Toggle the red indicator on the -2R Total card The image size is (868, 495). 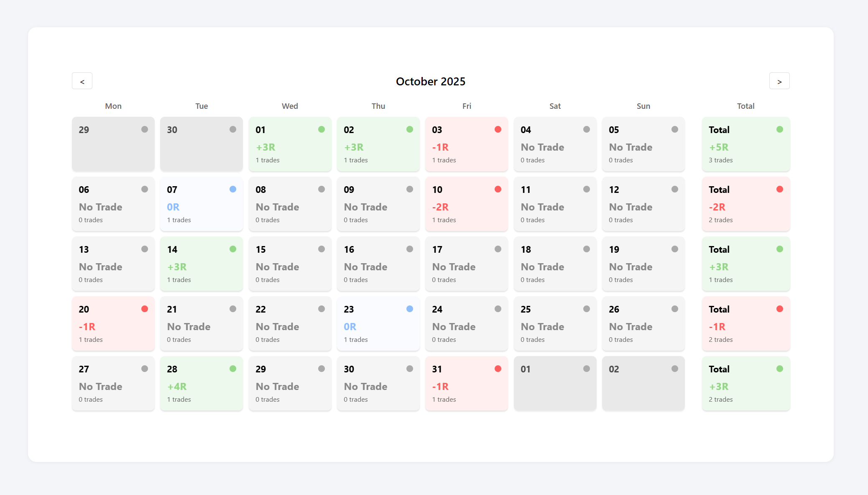(779, 189)
